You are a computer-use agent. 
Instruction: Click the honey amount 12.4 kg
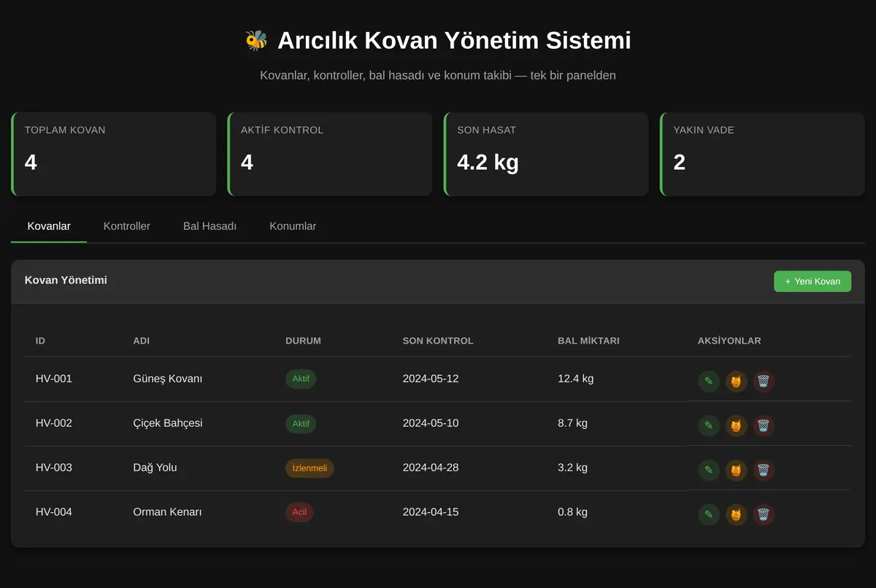pyautogui.click(x=575, y=379)
